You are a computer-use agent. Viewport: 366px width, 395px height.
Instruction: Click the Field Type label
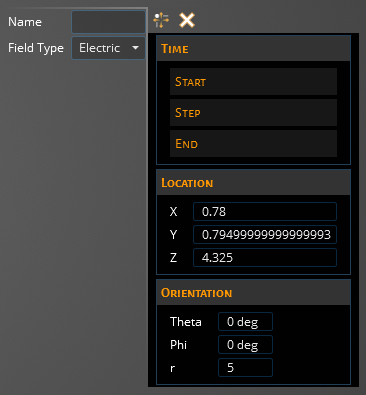pos(36,48)
